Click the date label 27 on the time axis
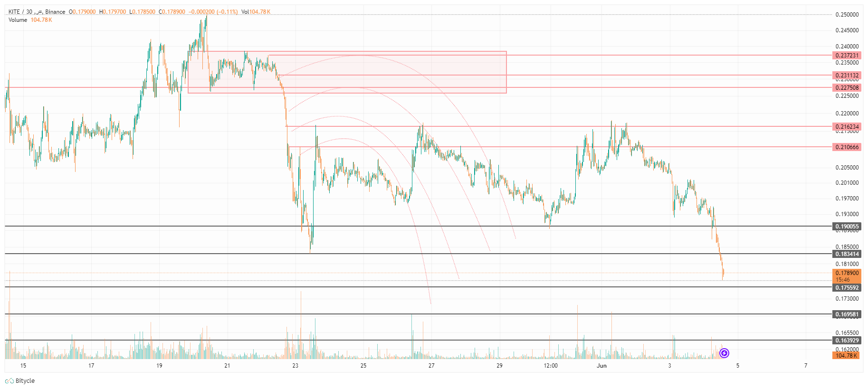 [431, 366]
